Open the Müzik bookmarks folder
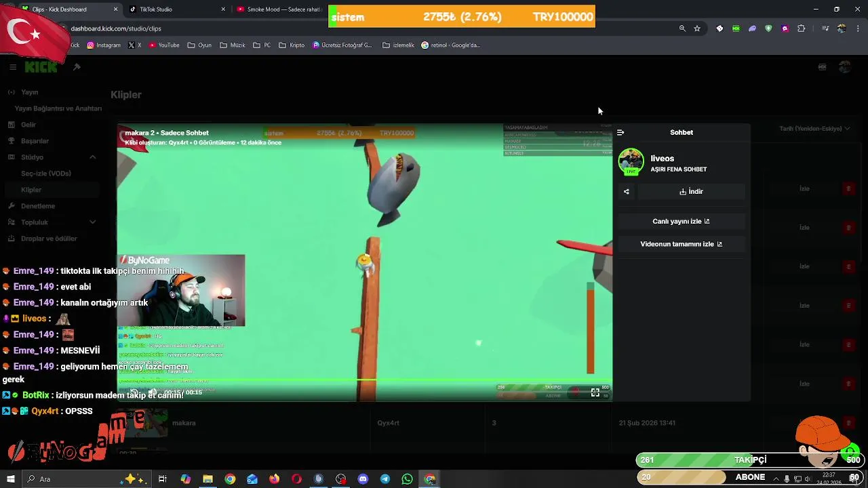 233,45
